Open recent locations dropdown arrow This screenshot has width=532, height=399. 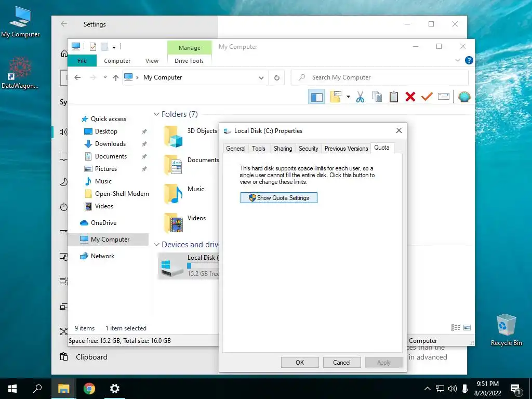point(105,77)
